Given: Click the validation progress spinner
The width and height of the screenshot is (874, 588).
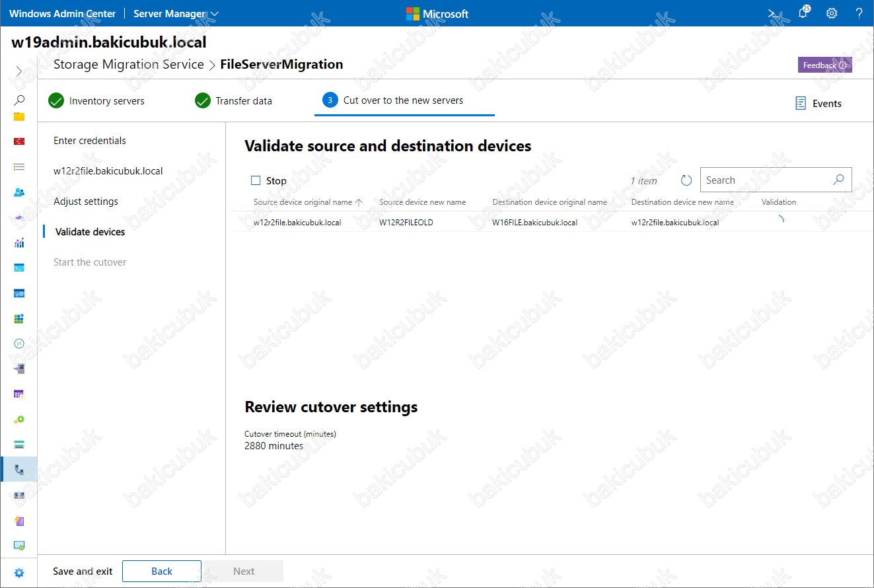Looking at the screenshot, I should coord(780,220).
